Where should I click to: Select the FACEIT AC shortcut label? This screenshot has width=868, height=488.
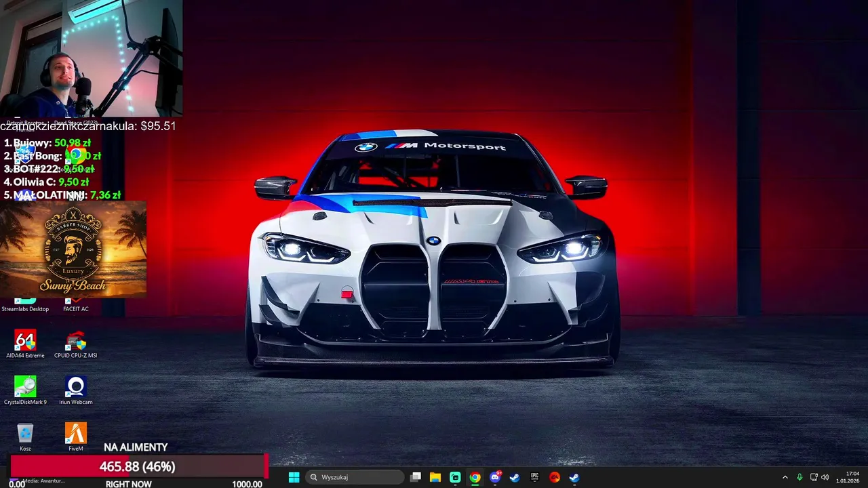(x=75, y=309)
